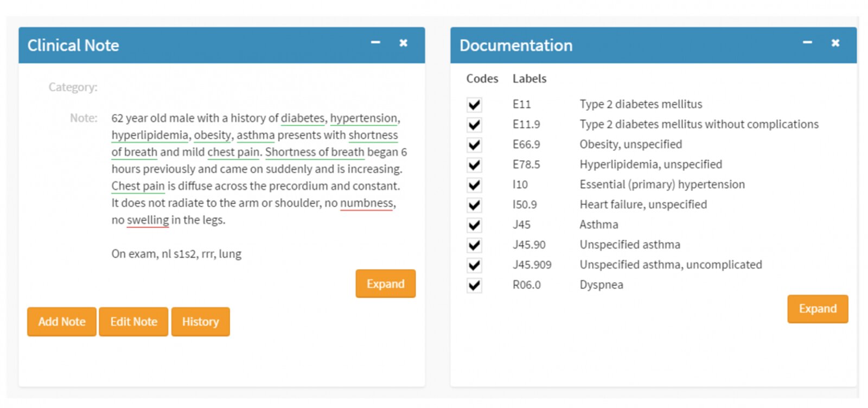Disable the R06.0 Dyspnea code
Screen dimensions: 868x408
pos(474,285)
